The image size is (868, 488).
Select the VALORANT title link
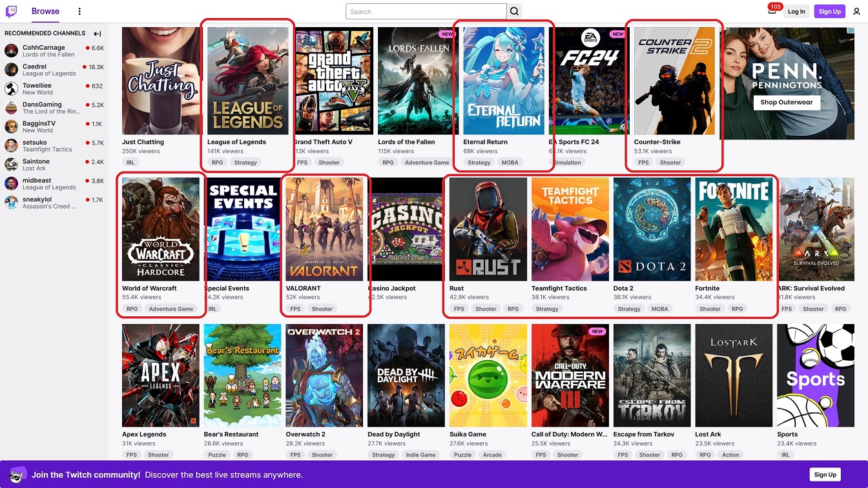point(303,289)
